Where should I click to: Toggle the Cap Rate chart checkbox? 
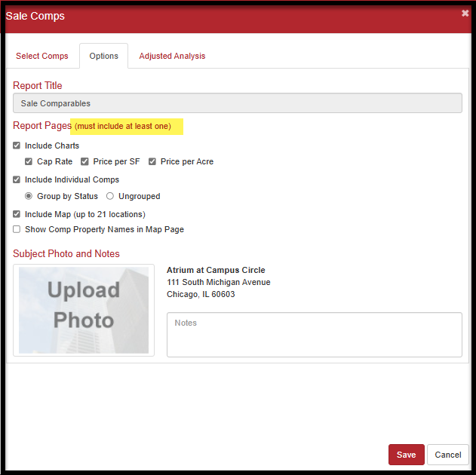pos(29,161)
